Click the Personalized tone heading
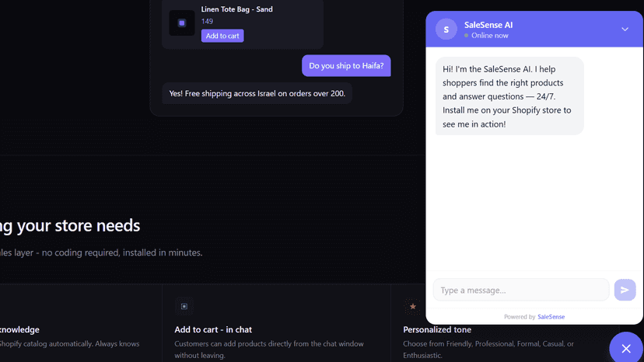 click(437, 329)
